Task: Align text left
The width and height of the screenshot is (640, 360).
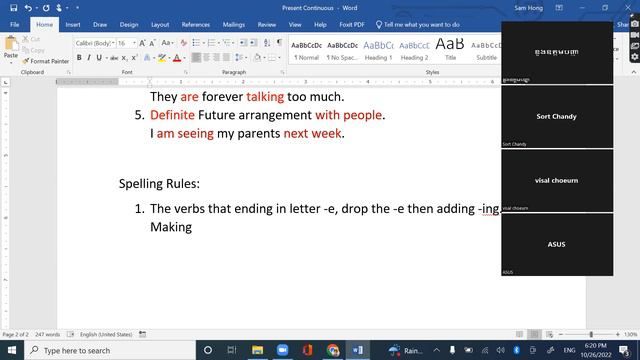Action: point(196,58)
